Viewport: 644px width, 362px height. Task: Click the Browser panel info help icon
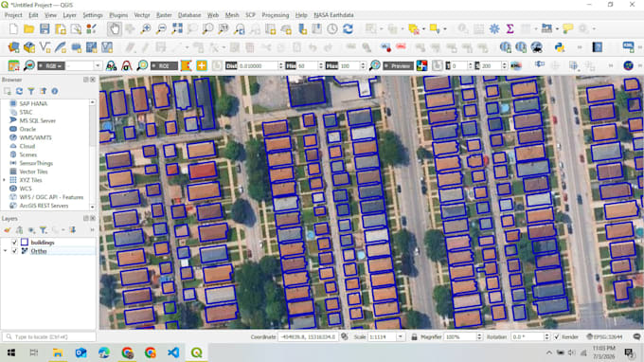55,91
